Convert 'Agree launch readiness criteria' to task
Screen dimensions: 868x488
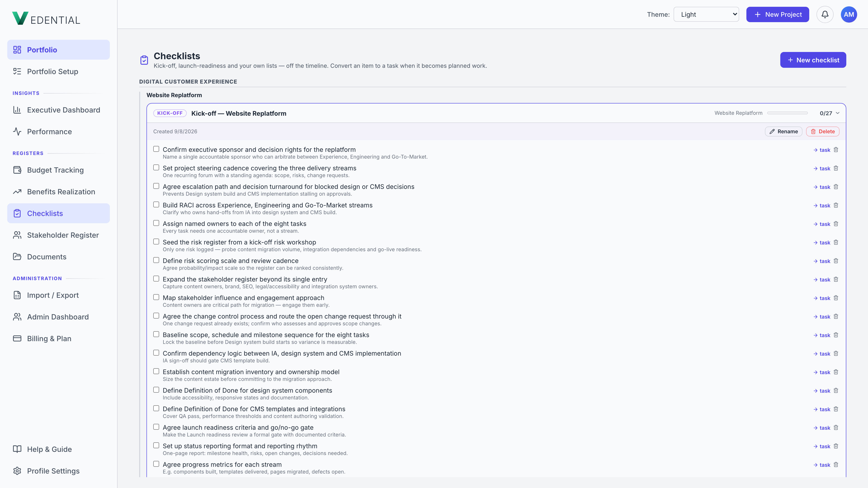point(821,428)
